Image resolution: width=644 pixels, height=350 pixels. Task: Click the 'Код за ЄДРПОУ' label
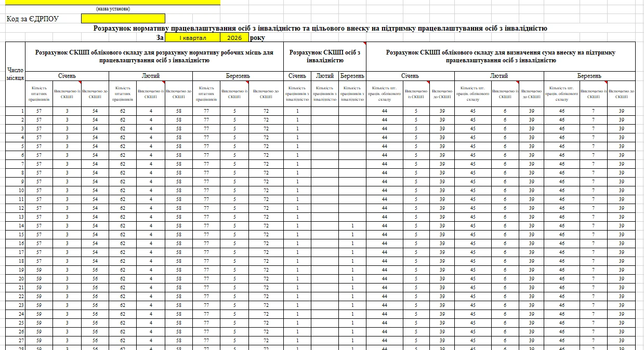click(32, 19)
